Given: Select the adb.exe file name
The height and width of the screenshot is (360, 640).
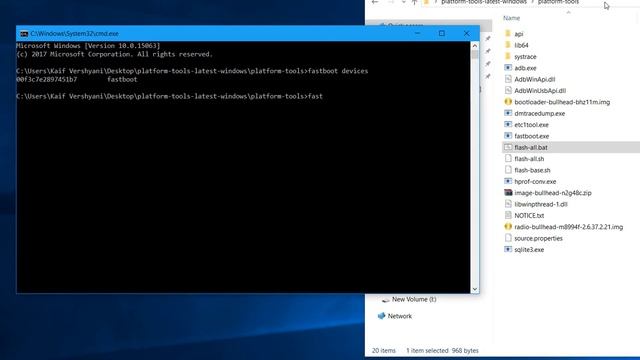Looking at the screenshot, I should click(x=525, y=68).
